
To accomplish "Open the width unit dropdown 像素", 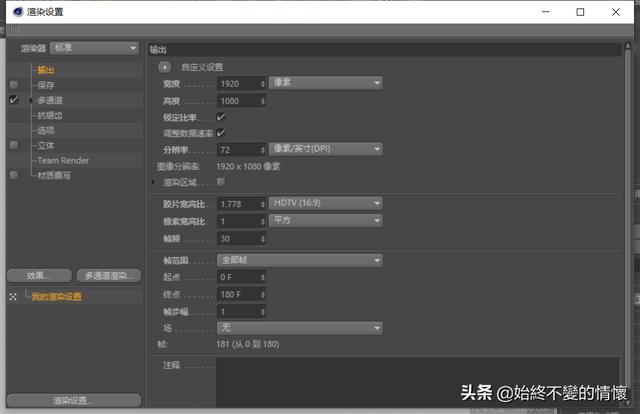I will pos(326,83).
